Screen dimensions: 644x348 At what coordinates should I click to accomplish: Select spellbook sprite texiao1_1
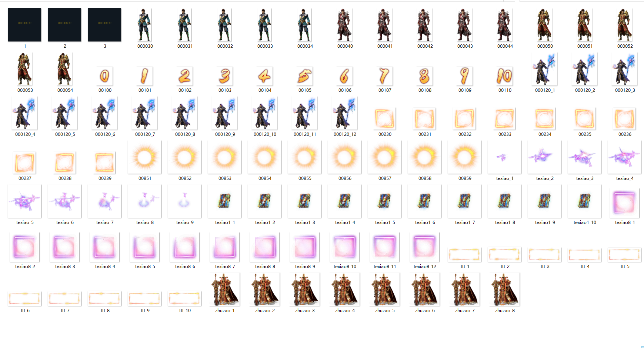(x=224, y=201)
